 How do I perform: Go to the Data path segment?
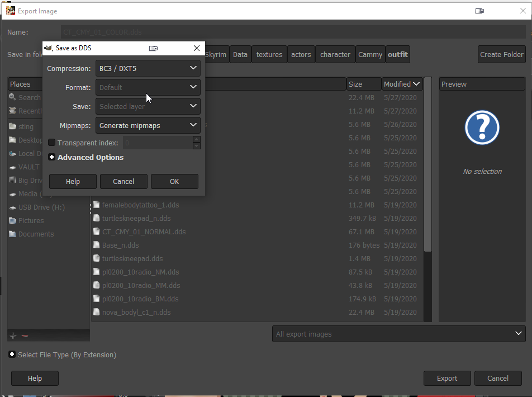pyautogui.click(x=240, y=54)
